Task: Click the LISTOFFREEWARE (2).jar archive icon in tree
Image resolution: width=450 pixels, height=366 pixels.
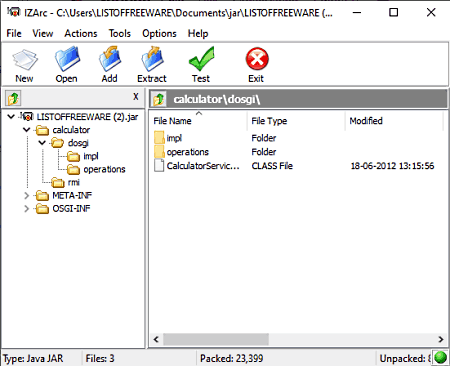Action: coord(27,116)
